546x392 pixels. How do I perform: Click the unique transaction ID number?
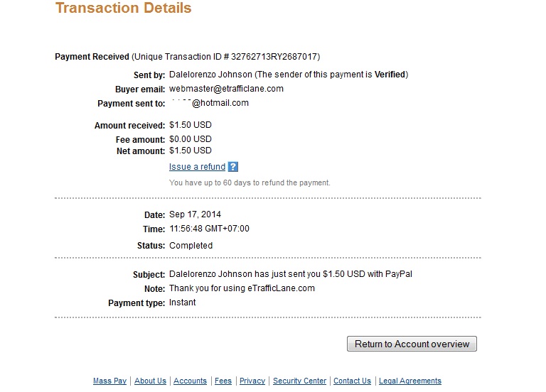tap(274, 57)
